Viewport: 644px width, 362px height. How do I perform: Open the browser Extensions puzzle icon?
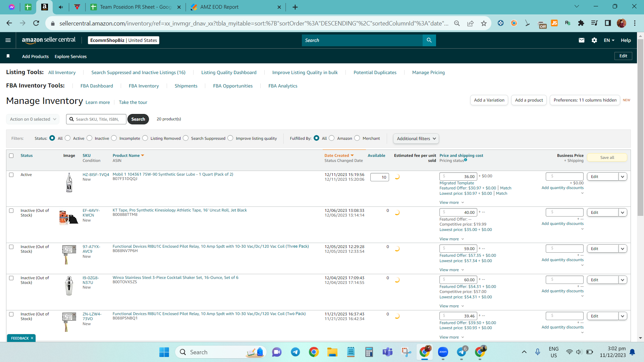point(581,23)
